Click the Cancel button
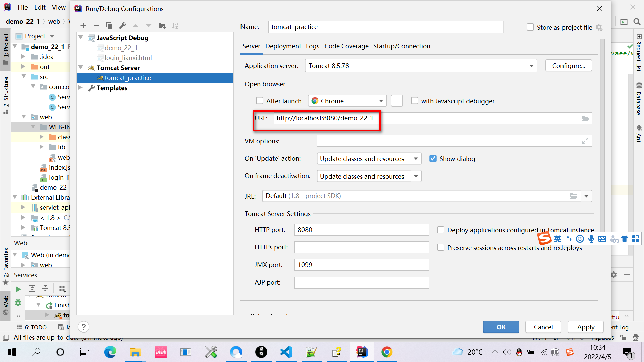 click(x=543, y=327)
